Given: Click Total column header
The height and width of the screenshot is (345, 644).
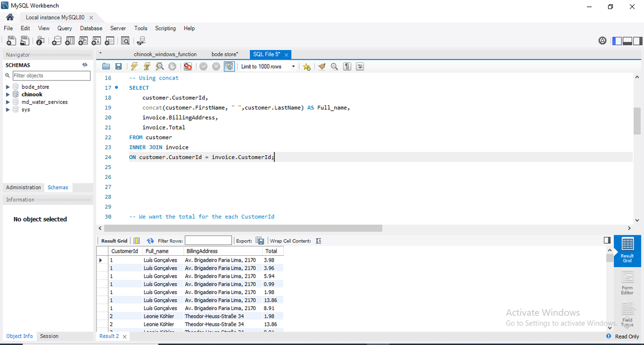Looking at the screenshot, I should click(273, 251).
